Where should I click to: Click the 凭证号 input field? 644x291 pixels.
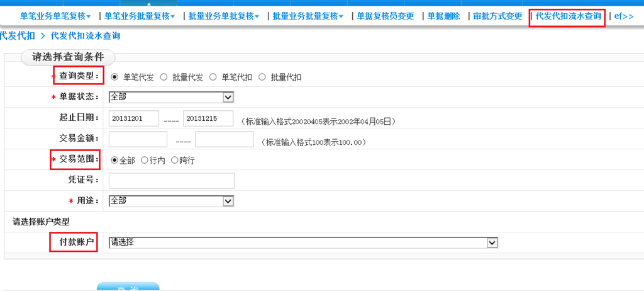click(171, 181)
